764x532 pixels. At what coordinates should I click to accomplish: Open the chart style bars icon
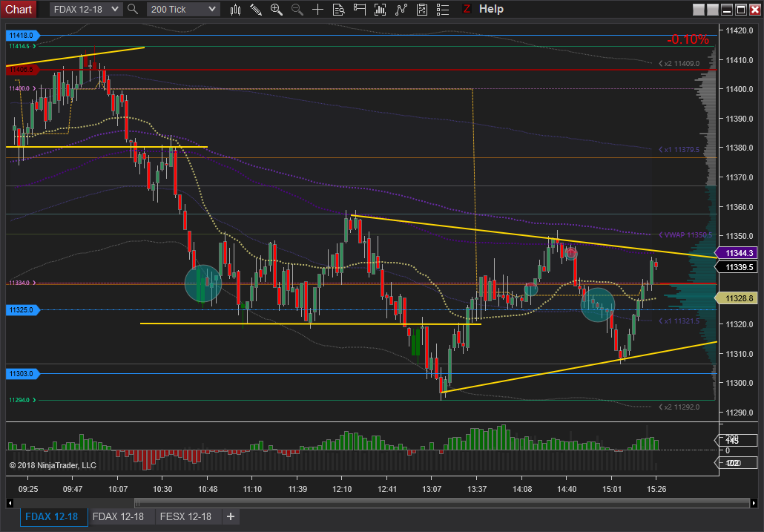tap(235, 9)
